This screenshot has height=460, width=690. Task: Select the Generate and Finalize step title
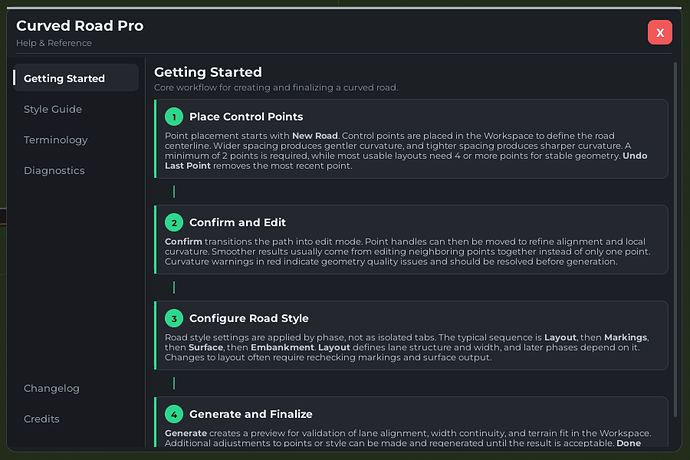[251, 413]
